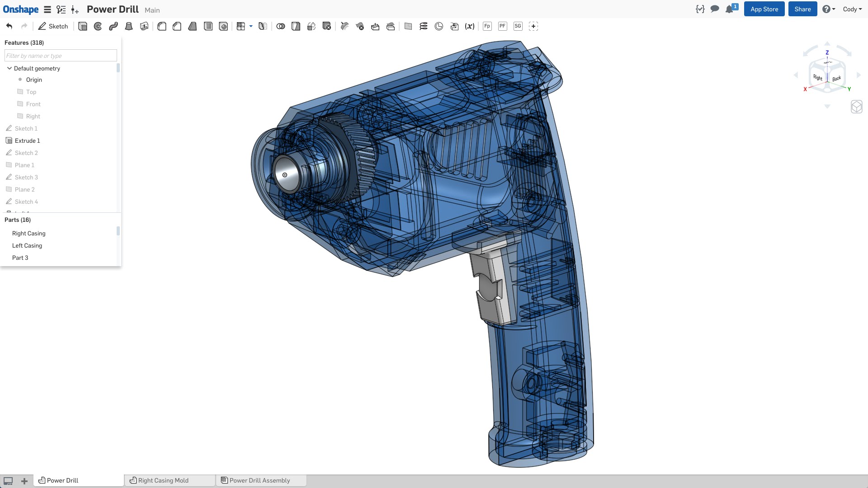868x488 pixels.
Task: Select the Extrude tool
Action: click(82, 26)
